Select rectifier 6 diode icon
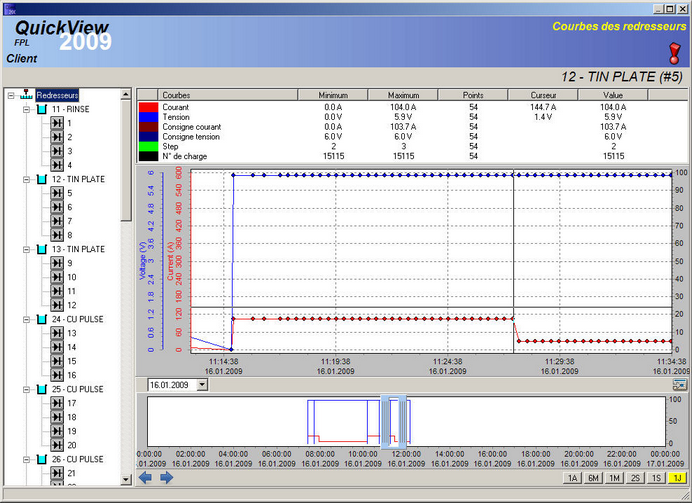This screenshot has height=503, width=692. pos(57,207)
